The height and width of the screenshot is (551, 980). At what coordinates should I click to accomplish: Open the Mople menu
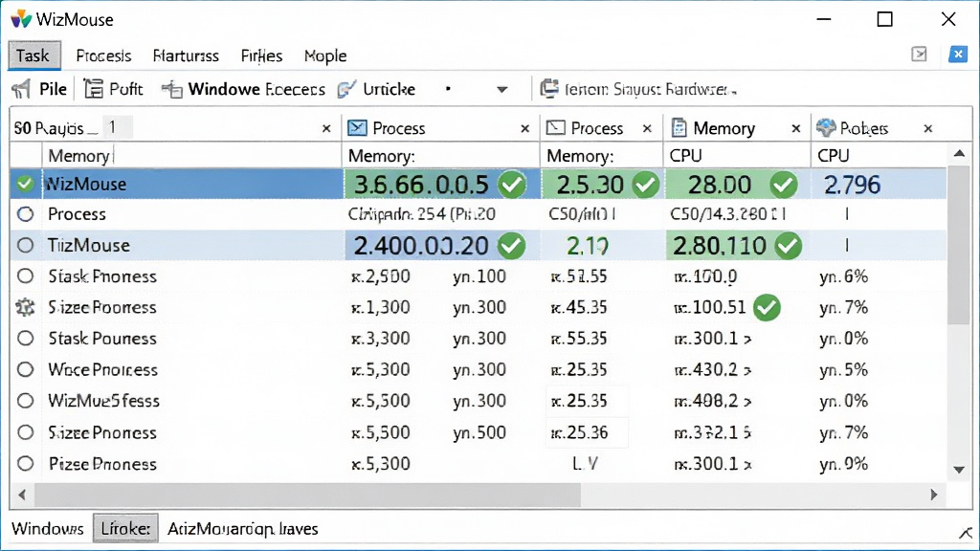click(x=325, y=56)
